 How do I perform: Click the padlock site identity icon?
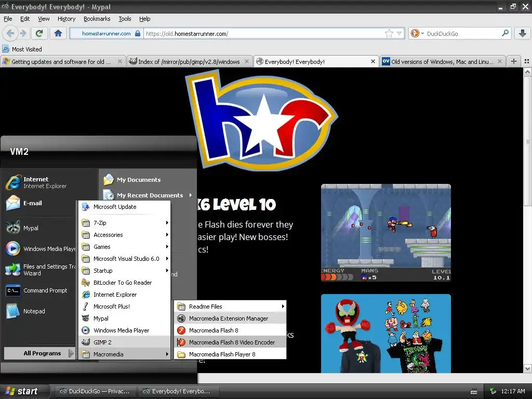coord(137,33)
